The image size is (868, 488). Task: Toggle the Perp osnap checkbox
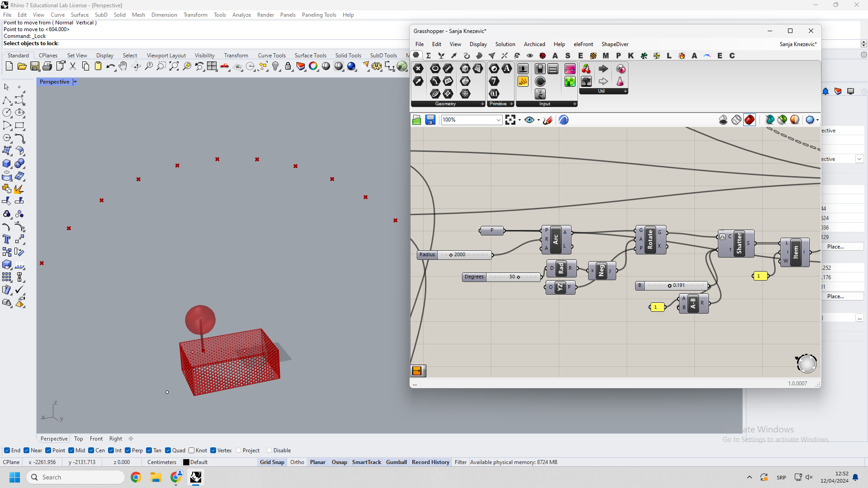tap(127, 450)
